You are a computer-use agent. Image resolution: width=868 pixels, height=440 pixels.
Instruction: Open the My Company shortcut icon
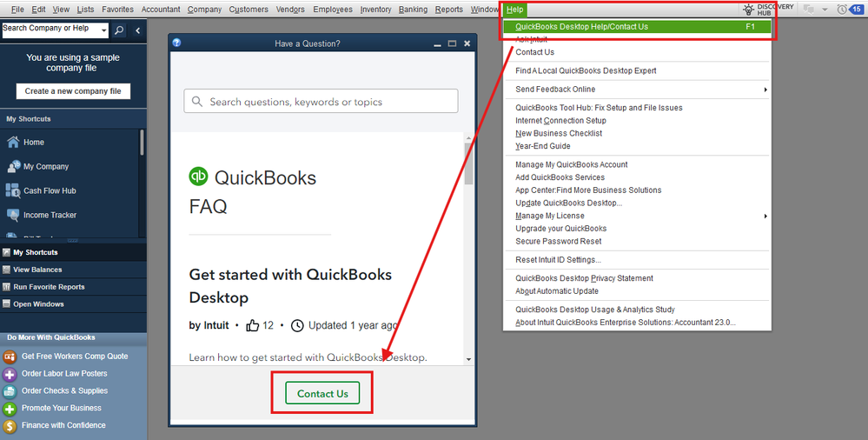click(13, 166)
